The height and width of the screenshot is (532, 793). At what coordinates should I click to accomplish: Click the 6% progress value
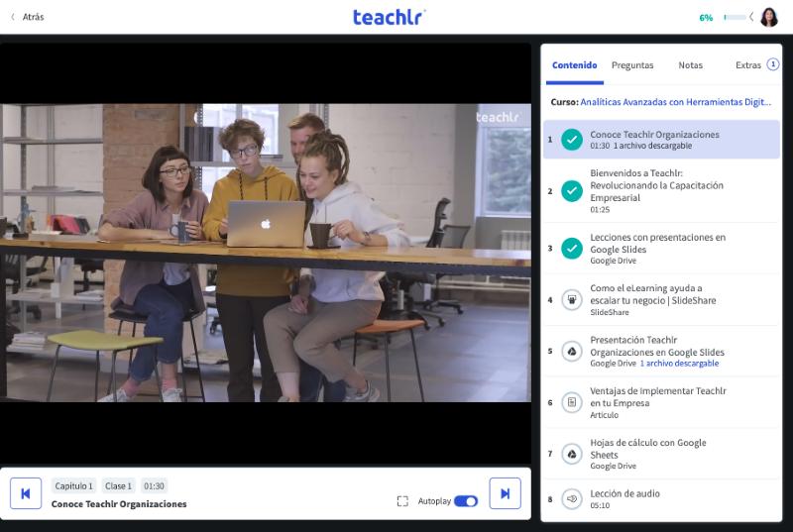coord(706,18)
